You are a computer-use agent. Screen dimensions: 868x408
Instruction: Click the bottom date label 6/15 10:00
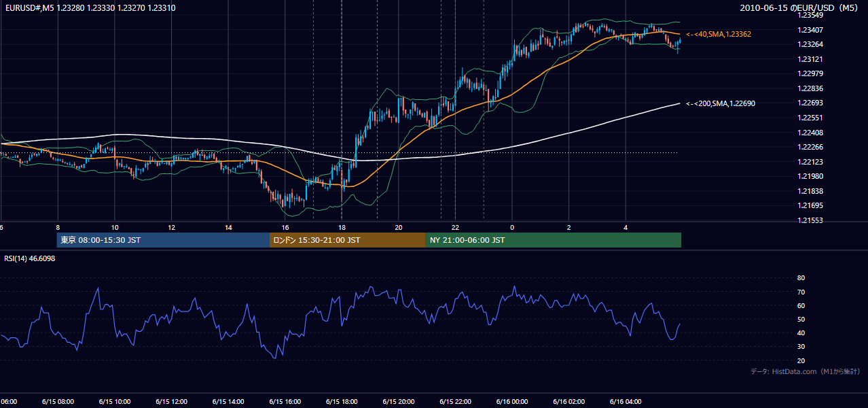click(x=115, y=402)
